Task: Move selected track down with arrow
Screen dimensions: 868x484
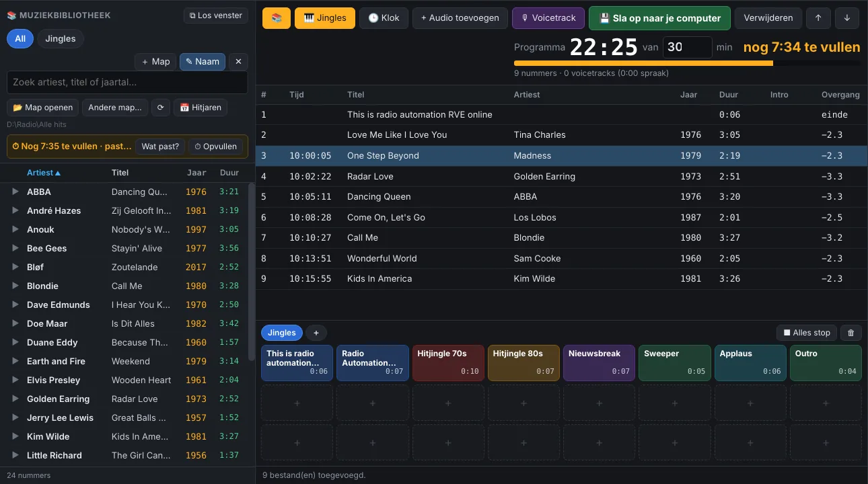Action: 847,18
